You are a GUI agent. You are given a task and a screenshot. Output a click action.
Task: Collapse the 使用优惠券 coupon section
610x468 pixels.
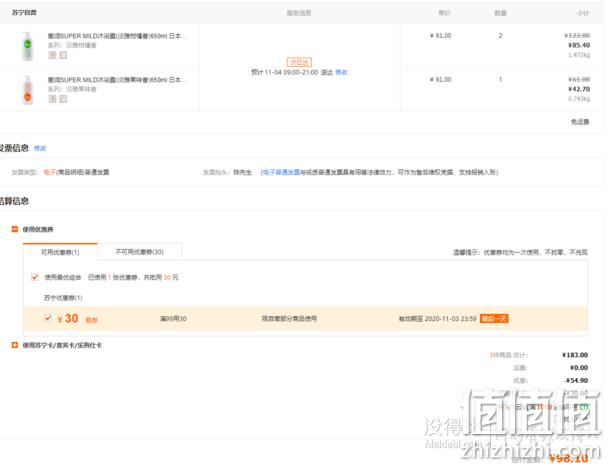coord(15,229)
